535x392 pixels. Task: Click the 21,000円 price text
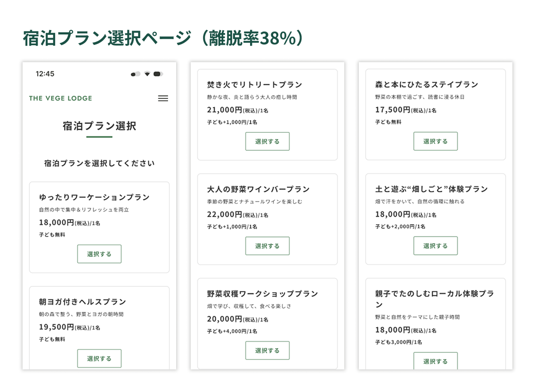point(225,110)
